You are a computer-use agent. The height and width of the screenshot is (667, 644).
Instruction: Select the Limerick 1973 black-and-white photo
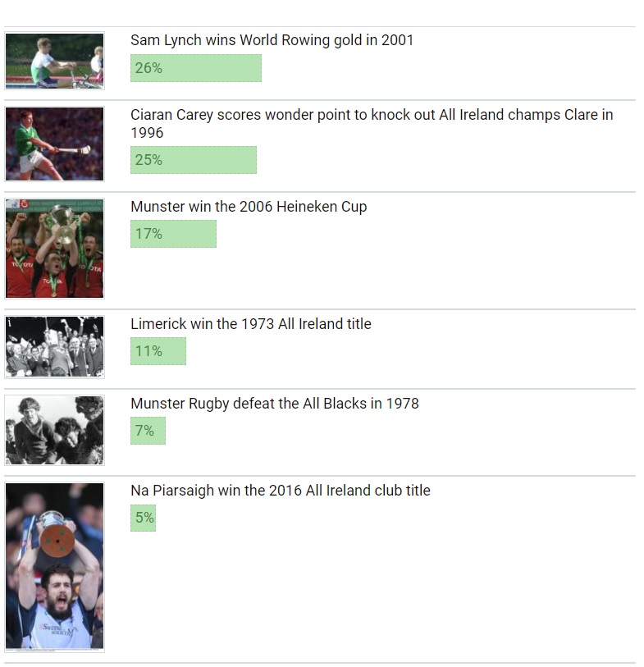pos(54,346)
